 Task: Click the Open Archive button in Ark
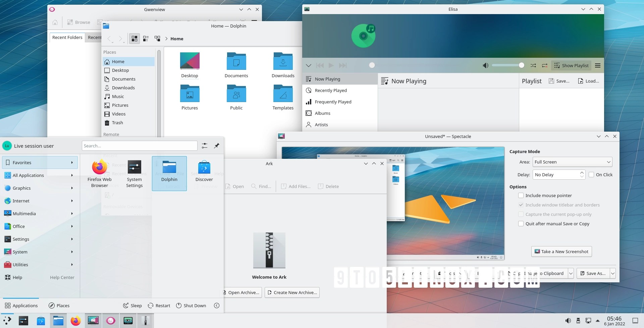pyautogui.click(x=243, y=292)
